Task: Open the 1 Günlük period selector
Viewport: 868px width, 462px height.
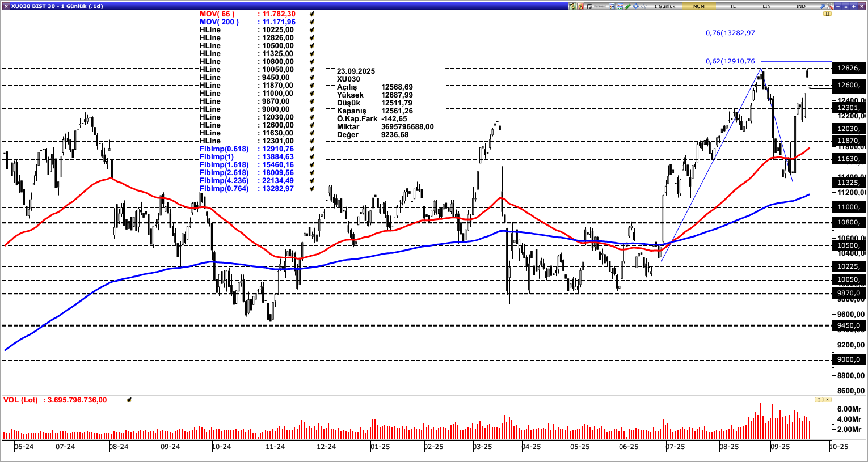Action: pos(664,6)
